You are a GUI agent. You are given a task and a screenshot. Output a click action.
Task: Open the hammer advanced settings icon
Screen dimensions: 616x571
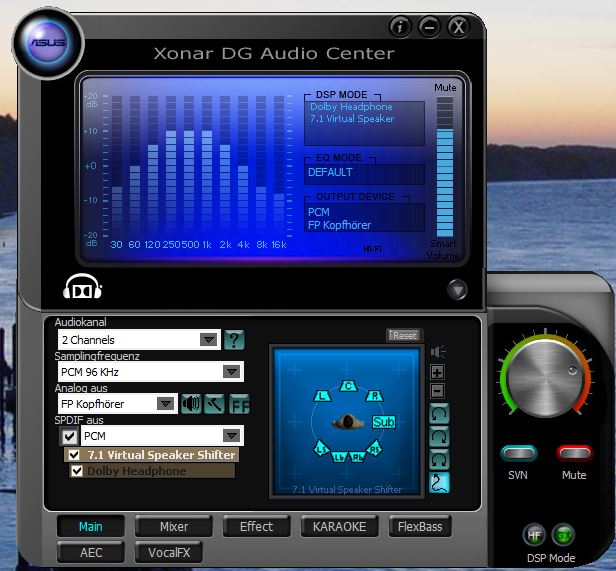click(214, 404)
